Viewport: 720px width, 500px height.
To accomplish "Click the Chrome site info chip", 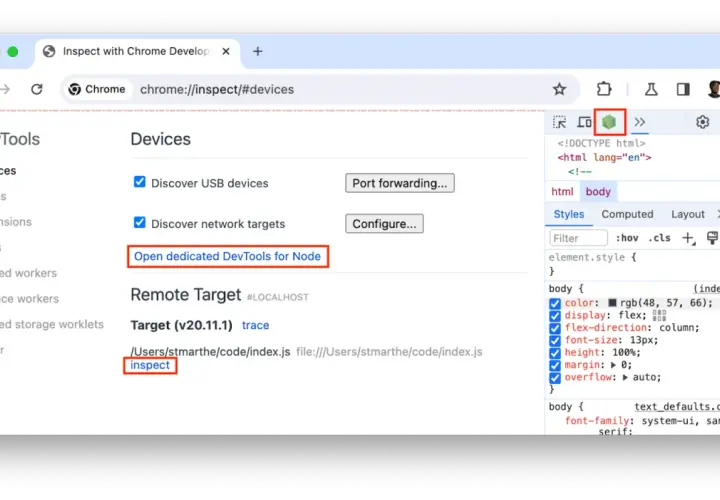I will click(97, 89).
